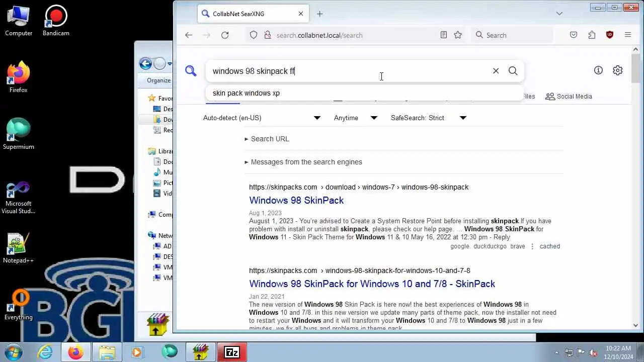Open Organize menu in Explorer window
This screenshot has width=644, height=362.
click(x=158, y=80)
